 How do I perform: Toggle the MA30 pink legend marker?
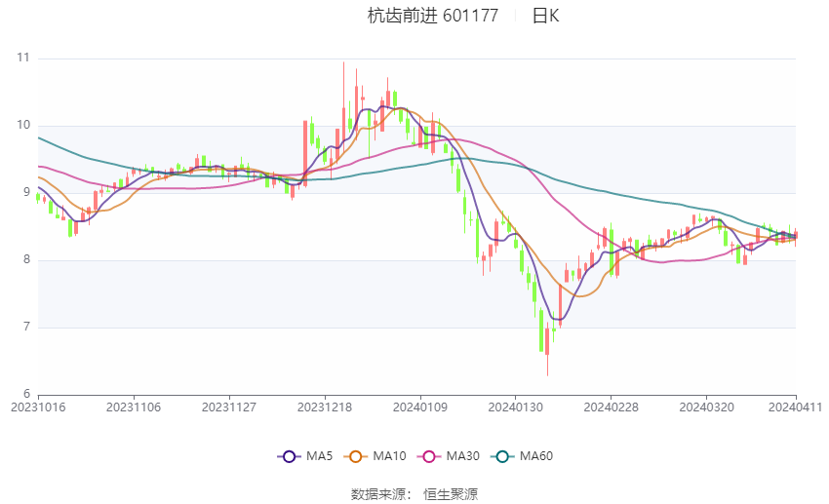tap(427, 456)
